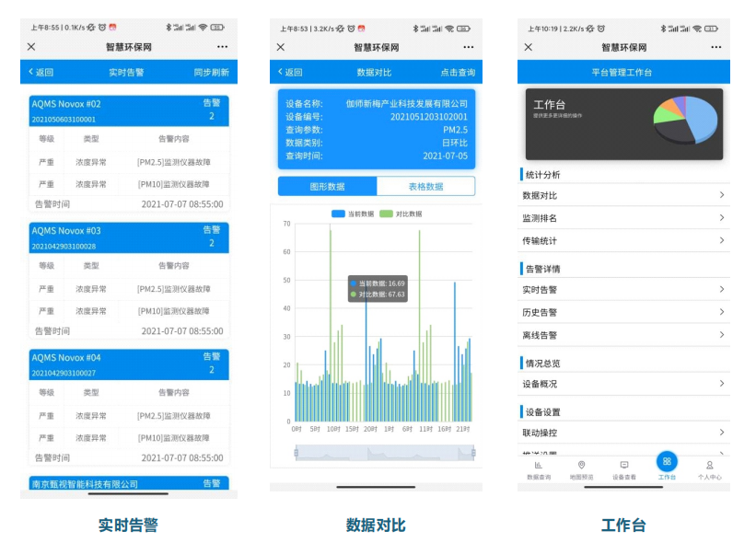Expand the 实时告警 row in workbench list
The image size is (756, 543).
click(721, 290)
